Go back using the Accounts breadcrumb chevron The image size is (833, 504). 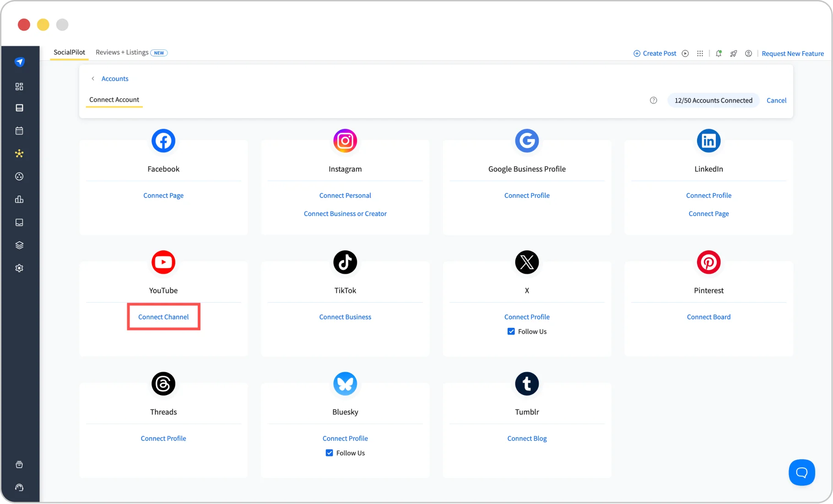click(93, 78)
